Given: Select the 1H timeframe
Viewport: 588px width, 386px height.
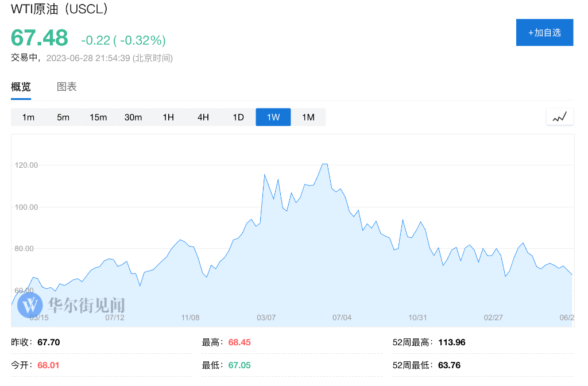Looking at the screenshot, I should point(168,117).
